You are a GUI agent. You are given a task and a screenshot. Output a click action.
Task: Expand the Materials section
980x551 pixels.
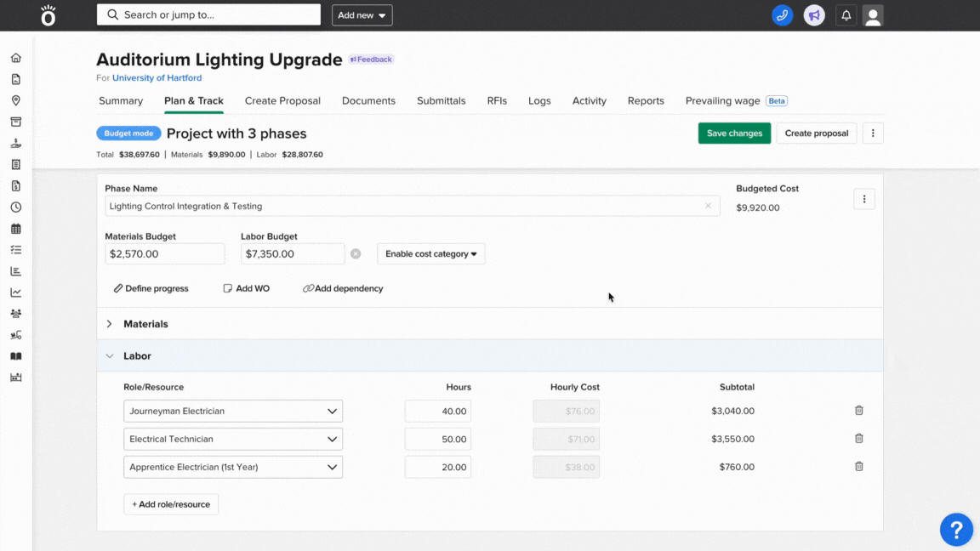tap(110, 324)
